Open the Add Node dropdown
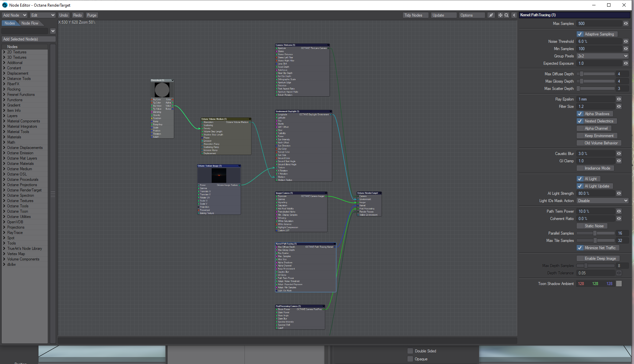 tap(15, 15)
